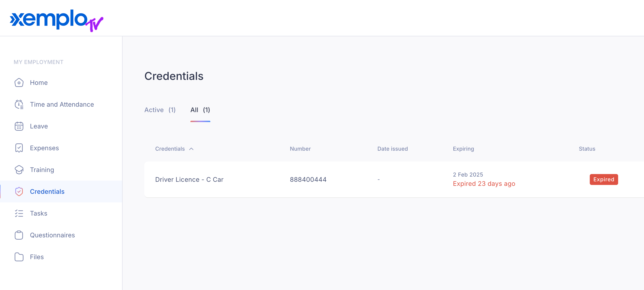Open the Training graduation cap icon
The width and height of the screenshot is (644, 290).
coord(19,170)
